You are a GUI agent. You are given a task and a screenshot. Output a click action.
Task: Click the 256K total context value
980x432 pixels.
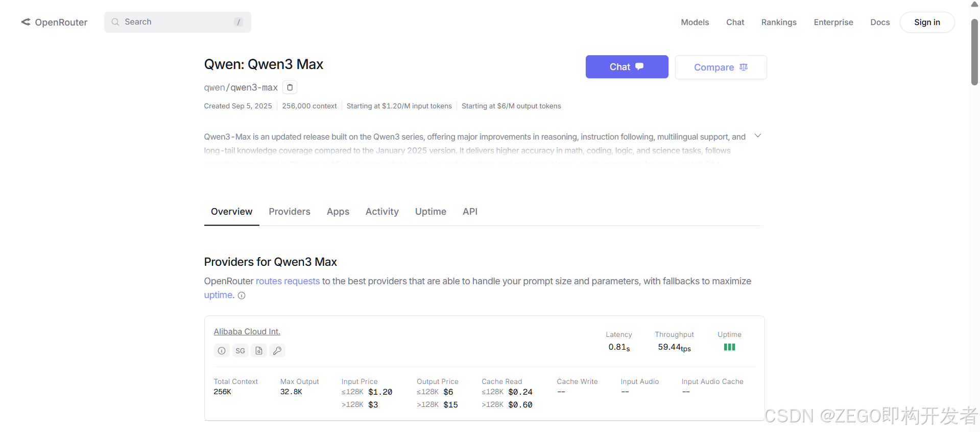click(x=222, y=392)
